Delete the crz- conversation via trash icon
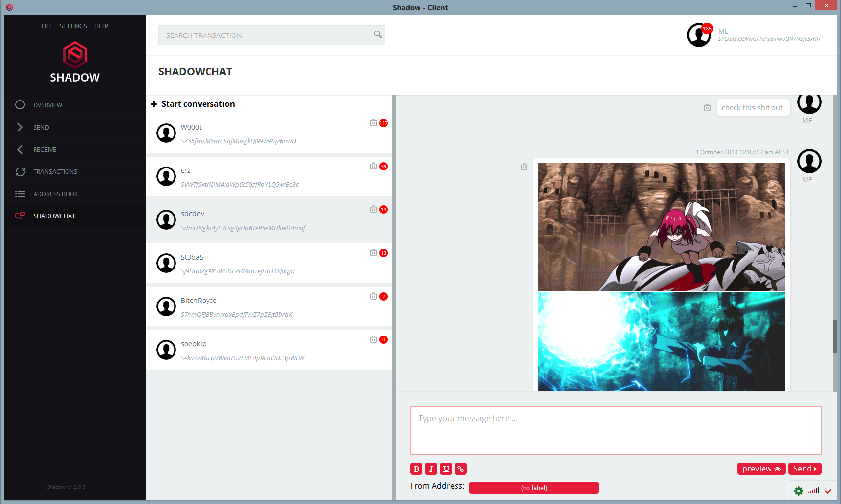 pos(373,166)
